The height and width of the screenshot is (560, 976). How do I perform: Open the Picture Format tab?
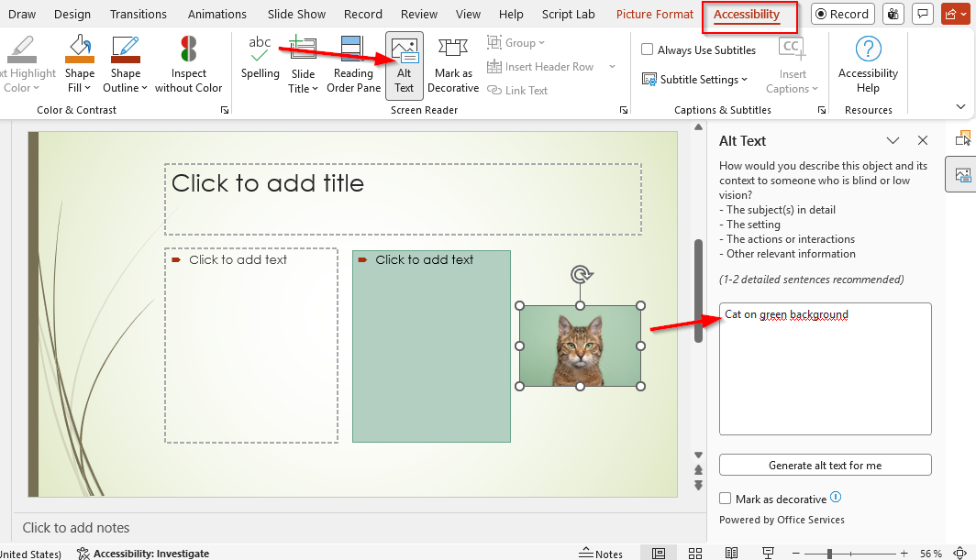(655, 14)
